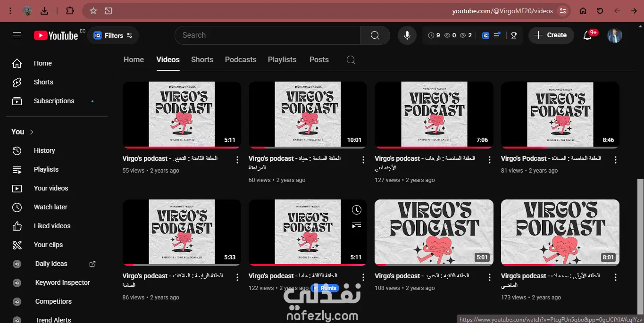The height and width of the screenshot is (323, 644).
Task: Open more options for the 127 views video
Action: click(490, 160)
